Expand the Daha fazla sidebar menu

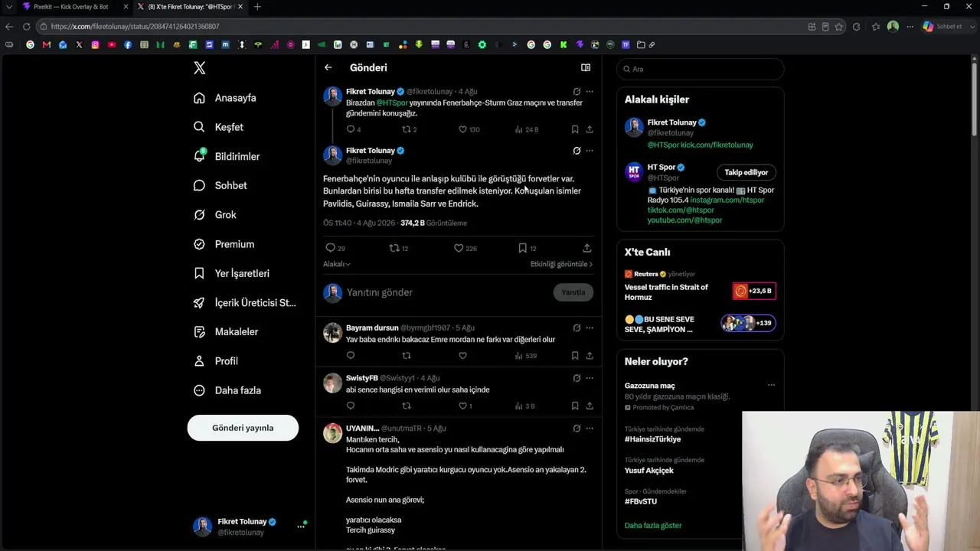(227, 390)
